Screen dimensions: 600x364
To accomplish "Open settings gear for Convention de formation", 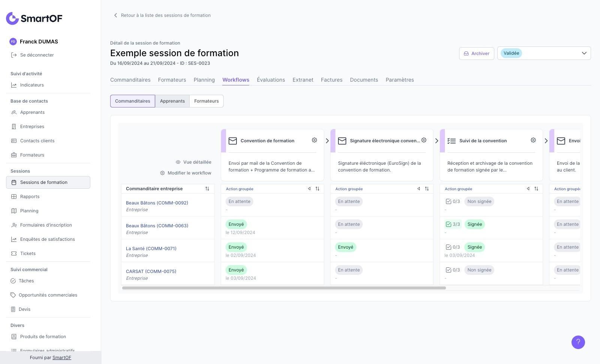I will coord(314,140).
